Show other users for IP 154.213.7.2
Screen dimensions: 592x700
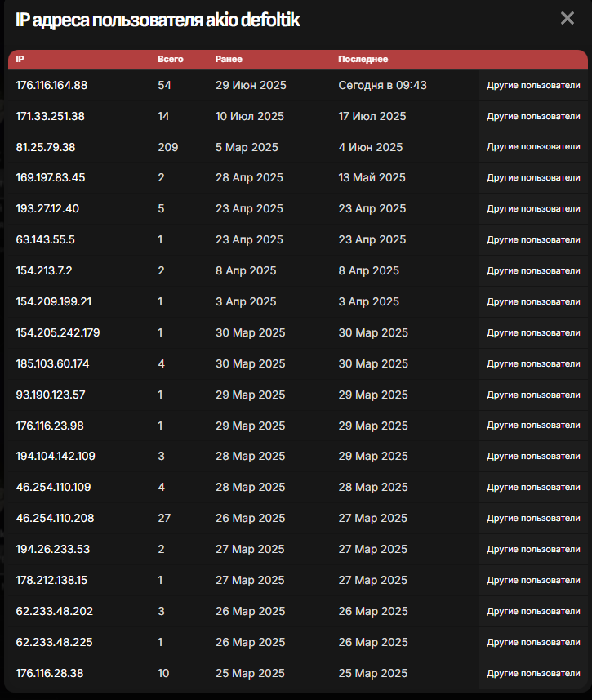pyautogui.click(x=533, y=270)
